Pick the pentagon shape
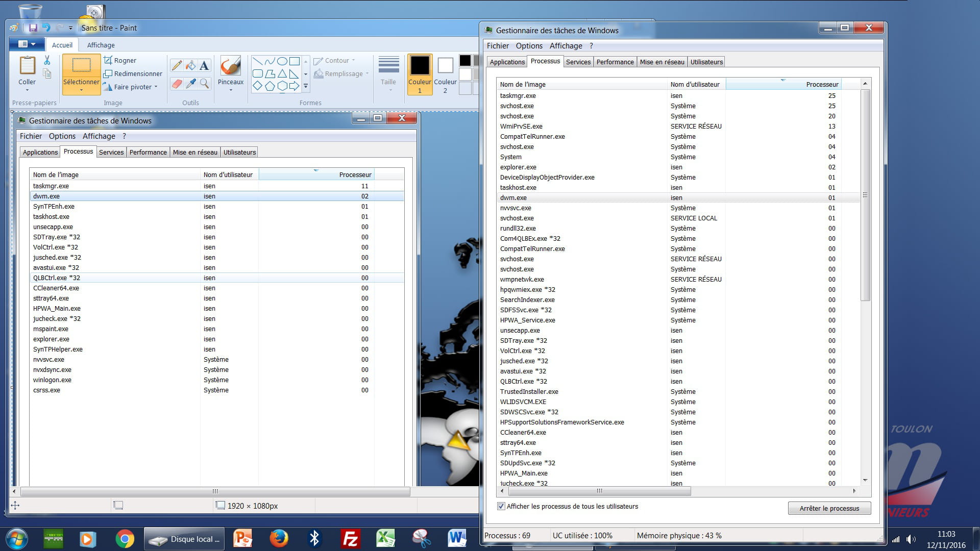Image resolution: width=980 pixels, height=551 pixels. click(x=270, y=86)
